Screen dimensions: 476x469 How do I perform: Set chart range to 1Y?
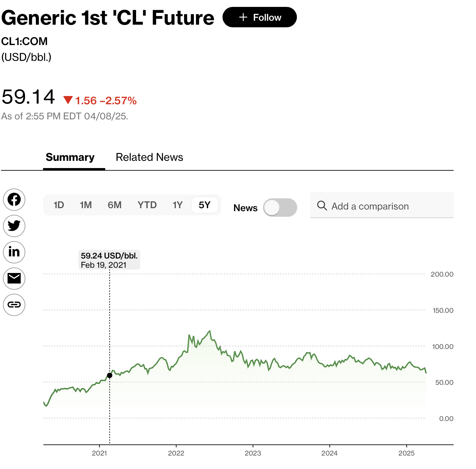click(178, 205)
